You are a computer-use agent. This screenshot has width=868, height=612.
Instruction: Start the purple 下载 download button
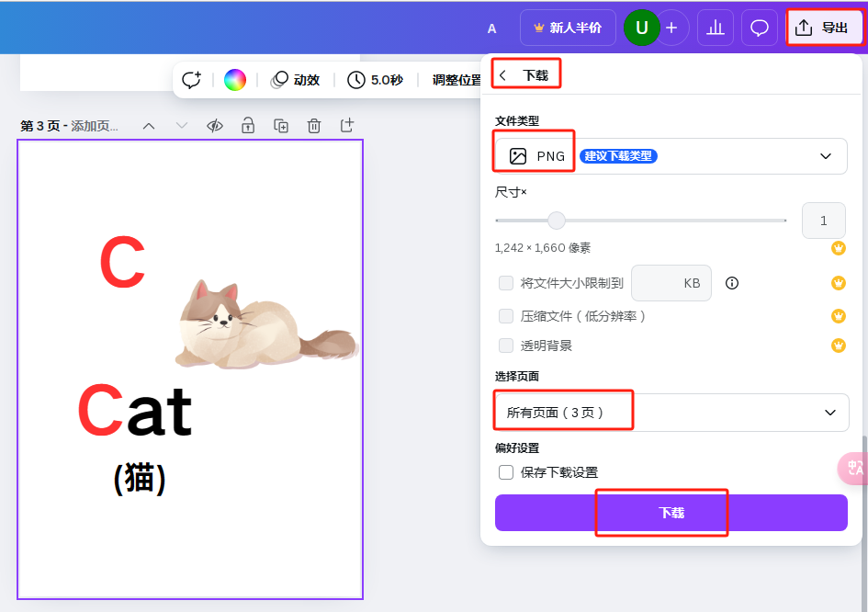coord(671,513)
